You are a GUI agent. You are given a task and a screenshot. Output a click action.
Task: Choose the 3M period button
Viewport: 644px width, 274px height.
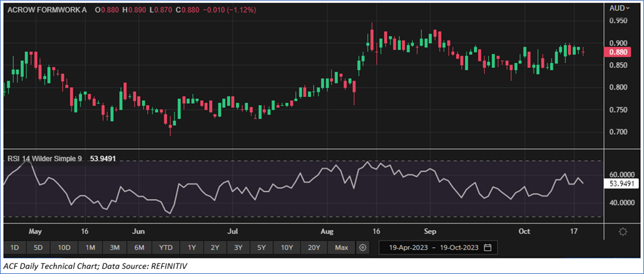pos(115,248)
